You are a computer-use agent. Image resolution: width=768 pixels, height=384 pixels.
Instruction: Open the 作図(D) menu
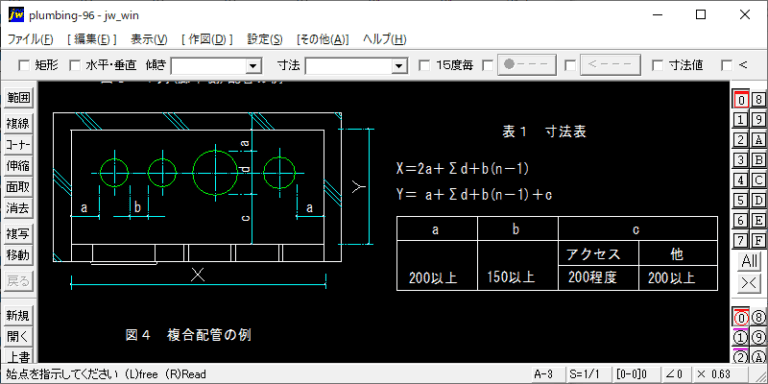(x=207, y=40)
